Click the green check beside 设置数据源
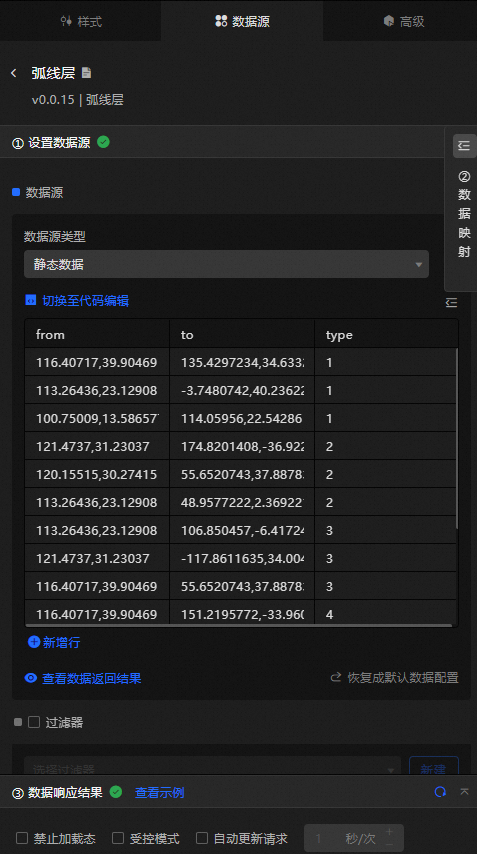Screen dimensions: 477x854 coord(103,142)
